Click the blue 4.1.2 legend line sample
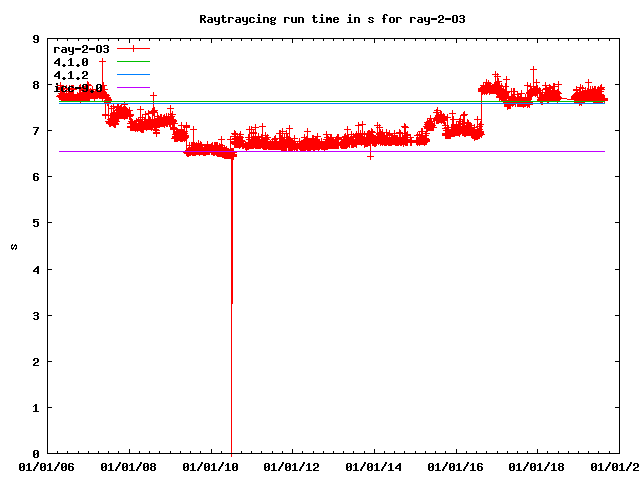 tap(133, 75)
